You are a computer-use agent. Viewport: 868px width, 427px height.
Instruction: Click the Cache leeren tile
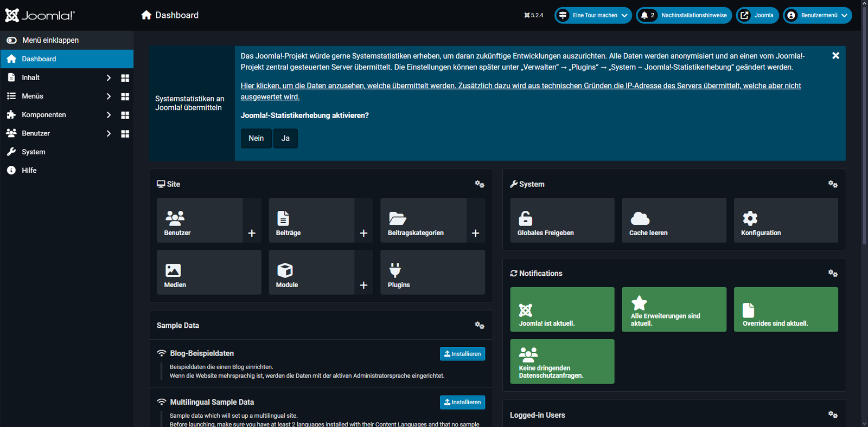pyautogui.click(x=674, y=220)
